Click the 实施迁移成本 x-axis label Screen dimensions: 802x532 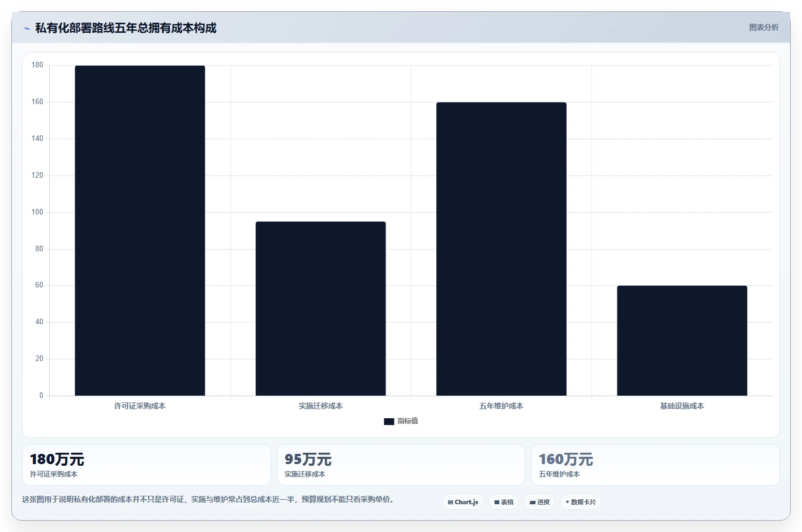click(x=320, y=406)
